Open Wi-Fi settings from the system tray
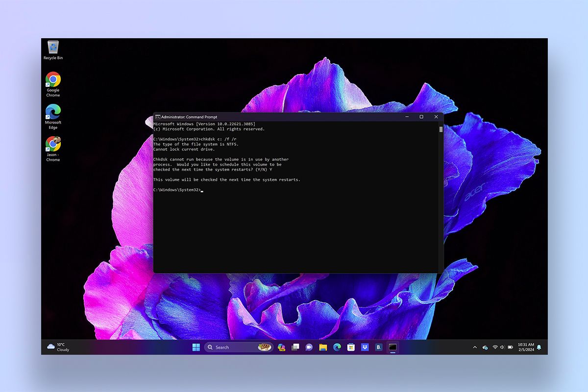The image size is (588, 392). (x=495, y=347)
